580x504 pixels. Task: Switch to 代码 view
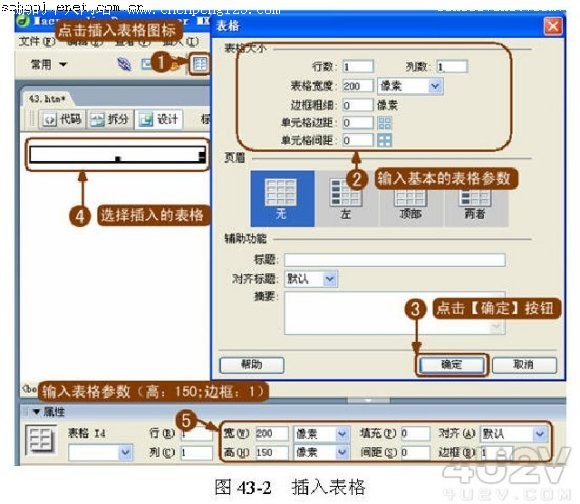(x=62, y=119)
